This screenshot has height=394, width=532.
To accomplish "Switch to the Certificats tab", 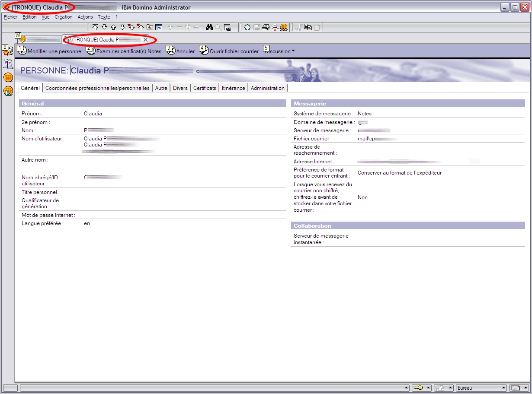I will [205, 88].
